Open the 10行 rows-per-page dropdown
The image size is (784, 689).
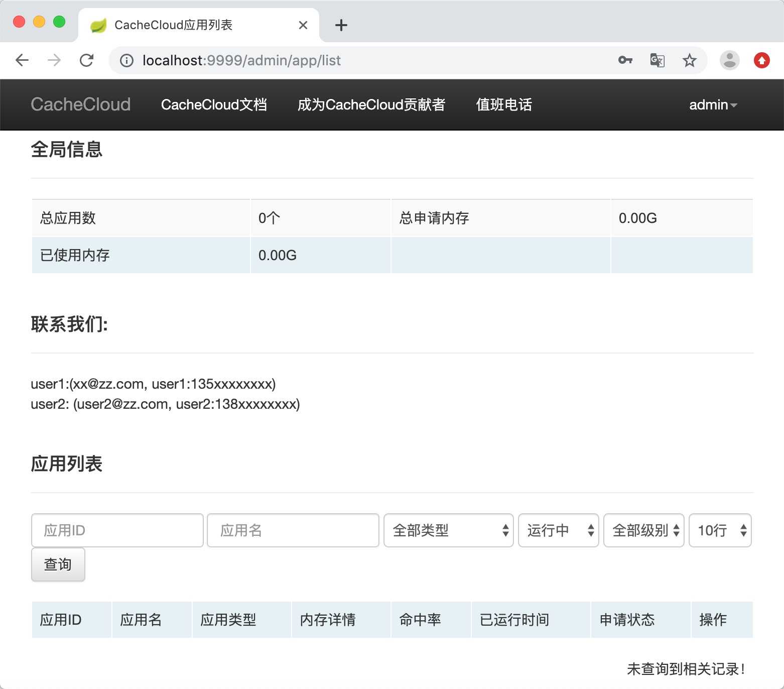[720, 530]
